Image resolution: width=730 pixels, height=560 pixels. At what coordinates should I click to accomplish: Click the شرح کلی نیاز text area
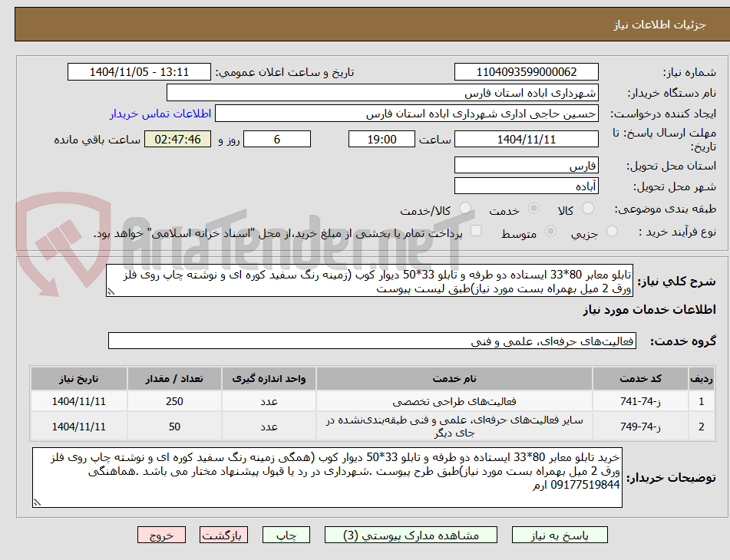tap(369, 281)
